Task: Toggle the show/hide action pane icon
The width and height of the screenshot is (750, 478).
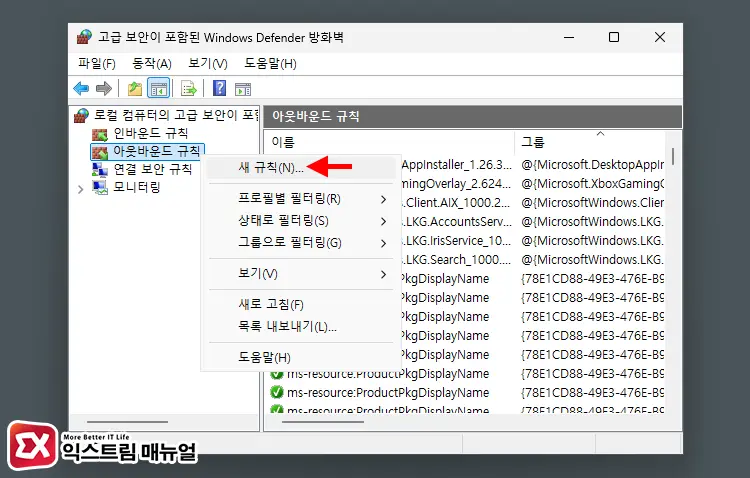Action: pos(243,89)
